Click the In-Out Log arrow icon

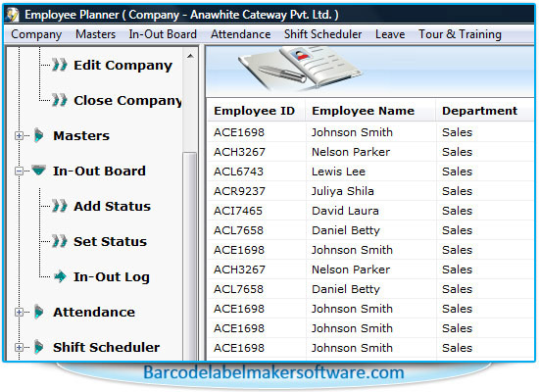coord(60,276)
